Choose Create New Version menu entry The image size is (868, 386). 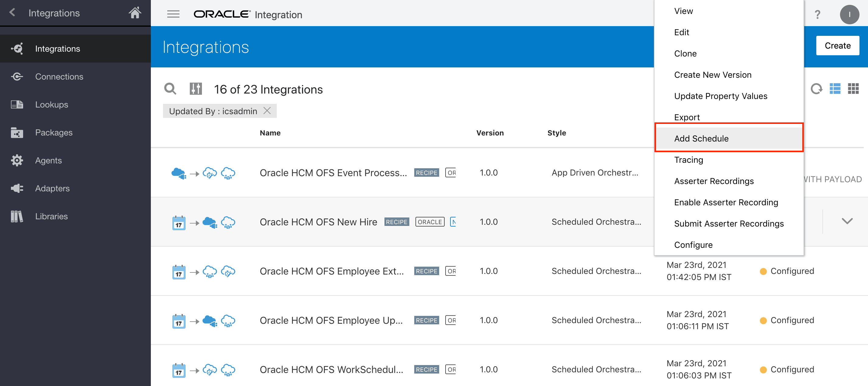tap(712, 75)
